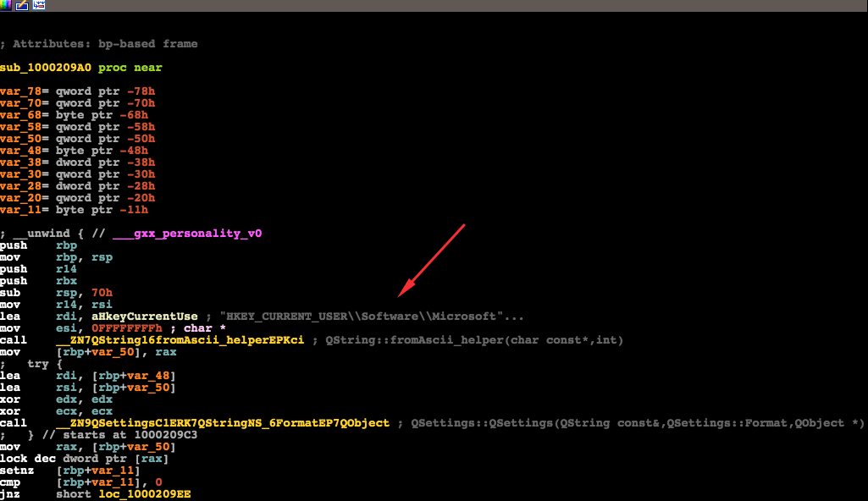
Task: Click the flow-arrows icon in node header
Action: 39,5
